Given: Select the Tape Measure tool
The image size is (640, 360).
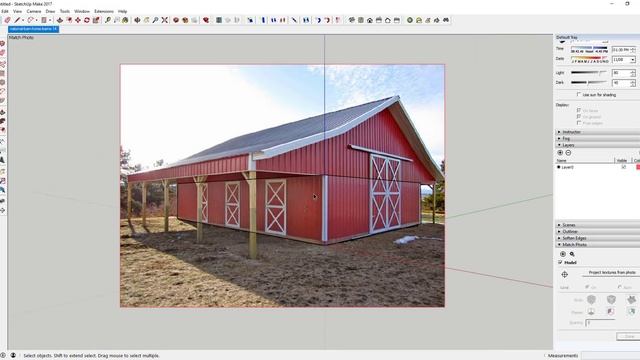Looking at the screenshot, I should tap(107, 20).
